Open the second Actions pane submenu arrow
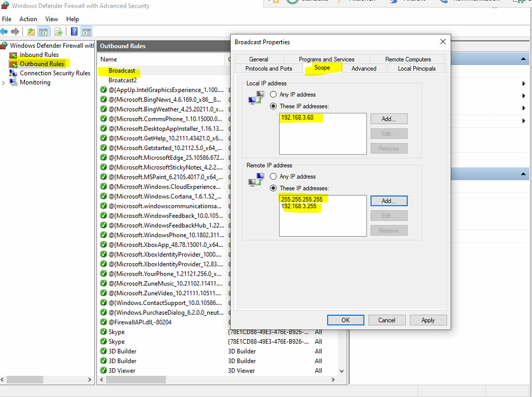 point(523,96)
